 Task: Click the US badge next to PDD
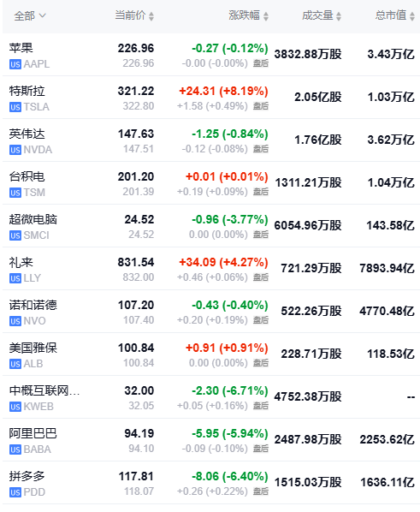point(15,492)
